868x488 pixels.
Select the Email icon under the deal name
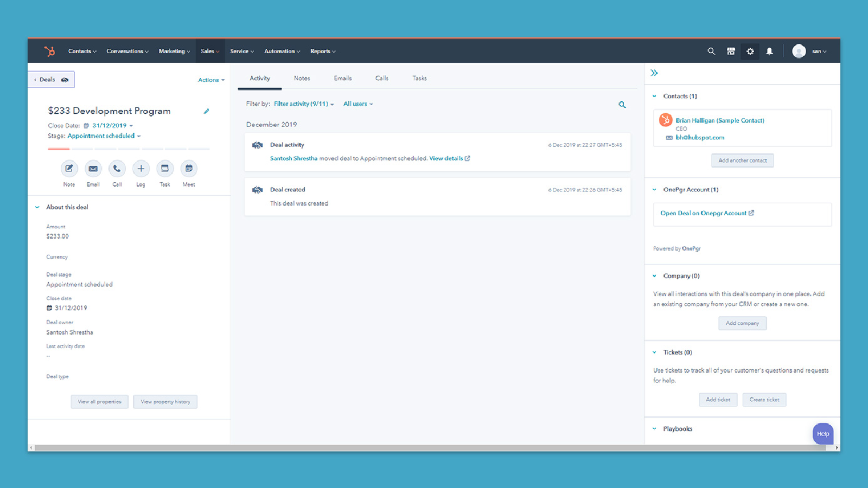click(93, 169)
